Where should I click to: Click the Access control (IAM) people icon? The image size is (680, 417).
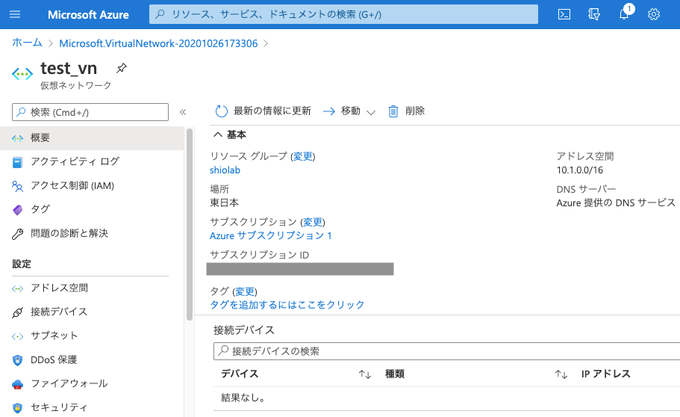[x=17, y=186]
